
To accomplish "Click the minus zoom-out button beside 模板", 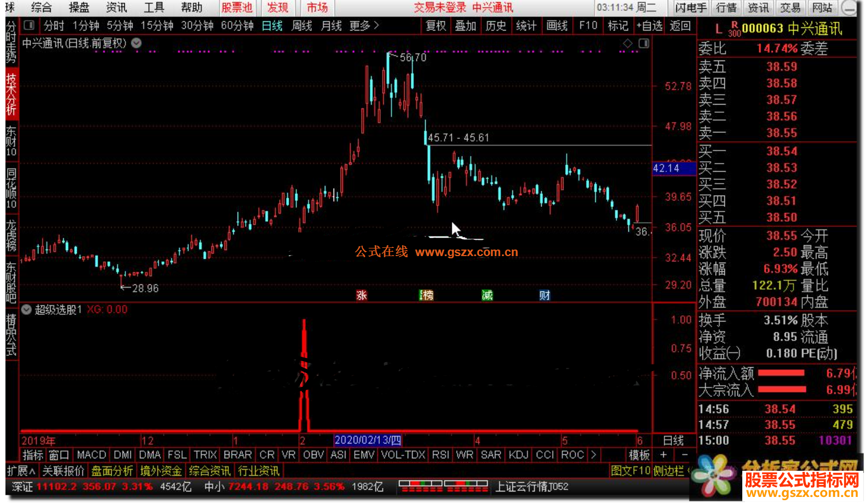I will (x=685, y=454).
